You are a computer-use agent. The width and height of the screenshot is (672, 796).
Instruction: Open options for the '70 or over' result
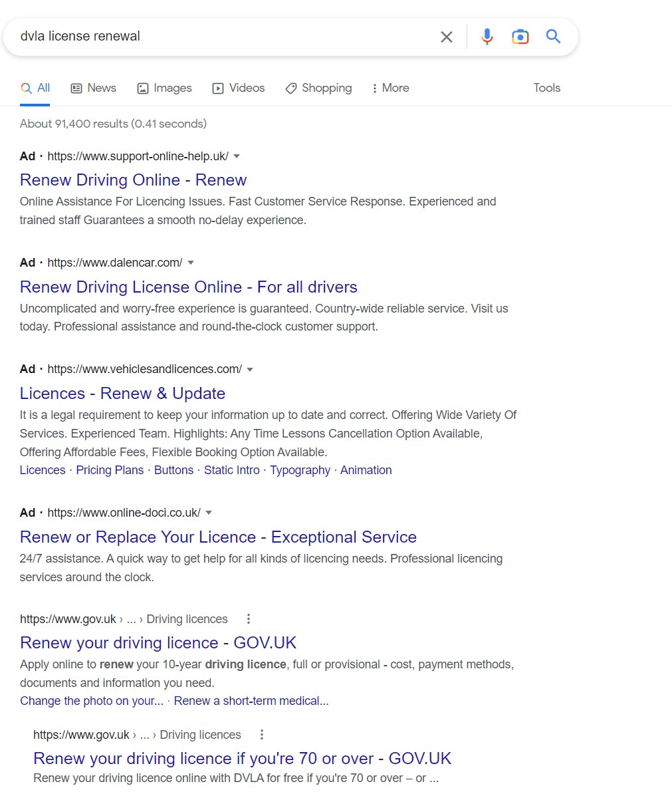click(261, 735)
